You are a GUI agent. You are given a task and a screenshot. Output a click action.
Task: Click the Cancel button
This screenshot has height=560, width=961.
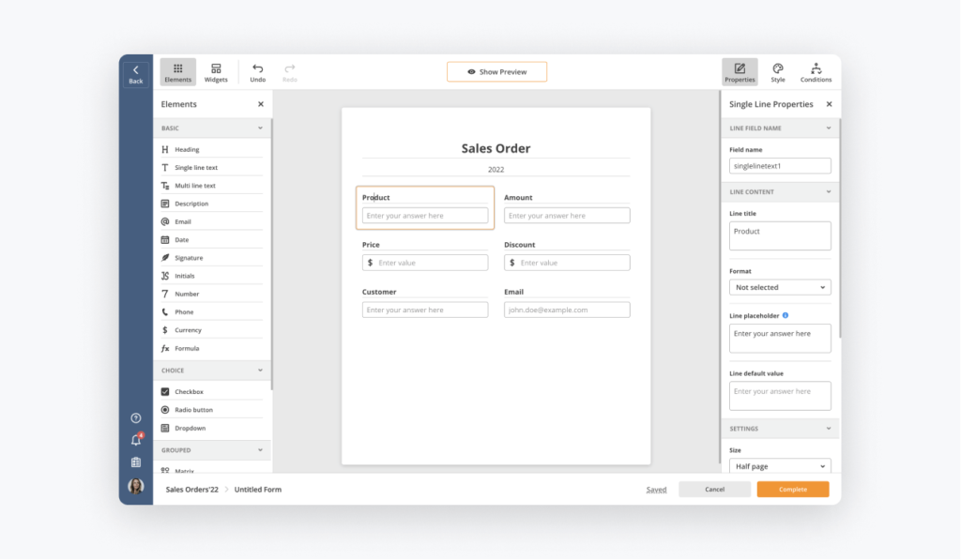coord(714,490)
